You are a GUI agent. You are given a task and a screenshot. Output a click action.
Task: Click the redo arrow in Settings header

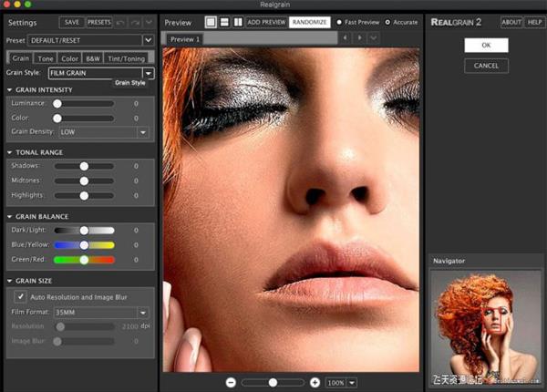pos(134,21)
